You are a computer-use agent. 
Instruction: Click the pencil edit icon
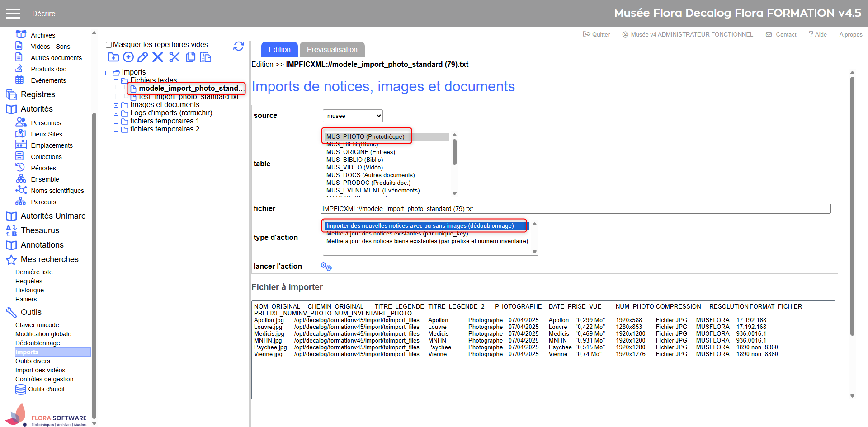coord(143,57)
